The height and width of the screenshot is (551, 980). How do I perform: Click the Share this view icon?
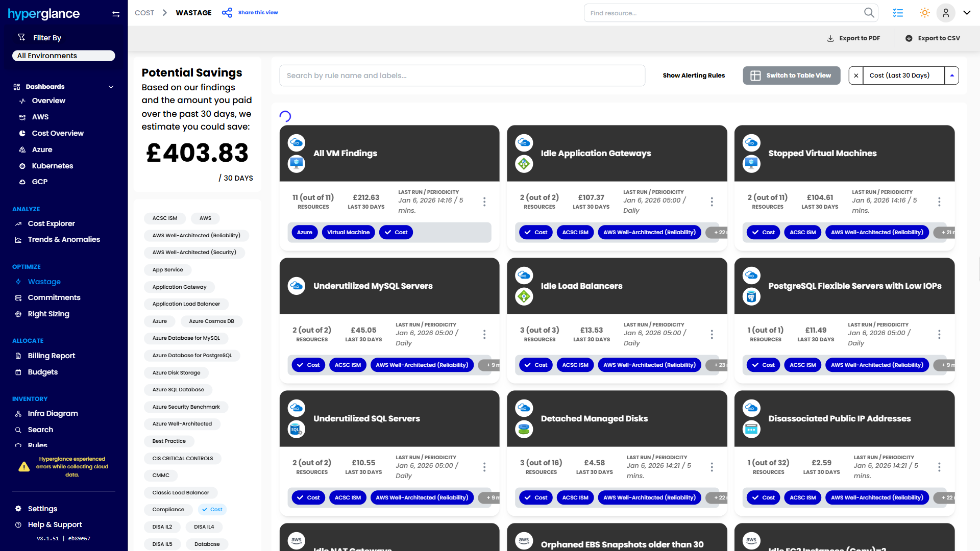227,13
